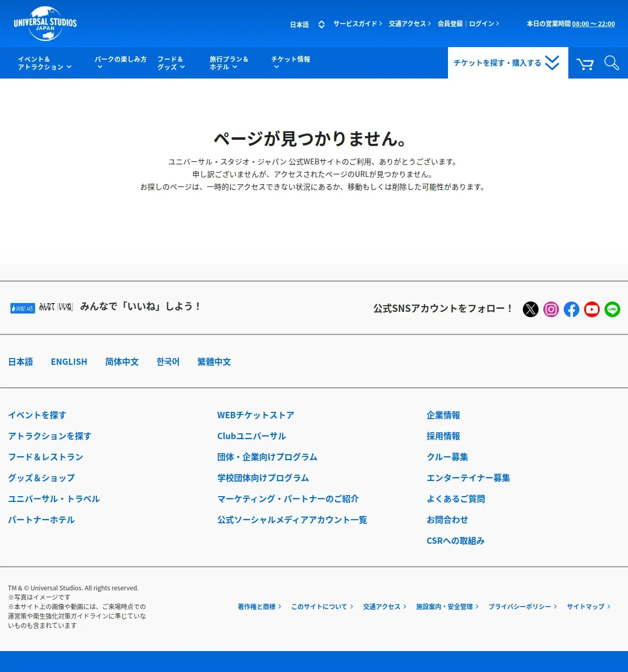Open よくあるご質問 footer link
The width and height of the screenshot is (628, 672).
(x=456, y=499)
